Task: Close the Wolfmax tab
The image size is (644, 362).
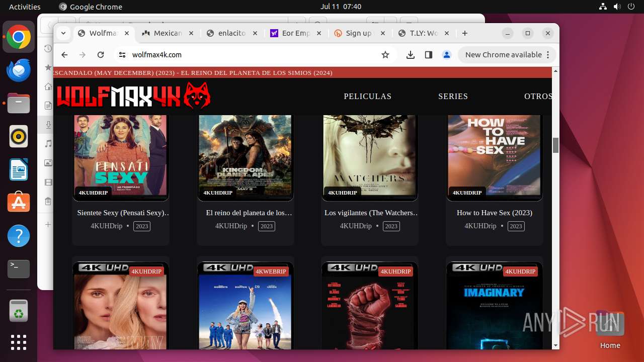Action: click(x=127, y=33)
